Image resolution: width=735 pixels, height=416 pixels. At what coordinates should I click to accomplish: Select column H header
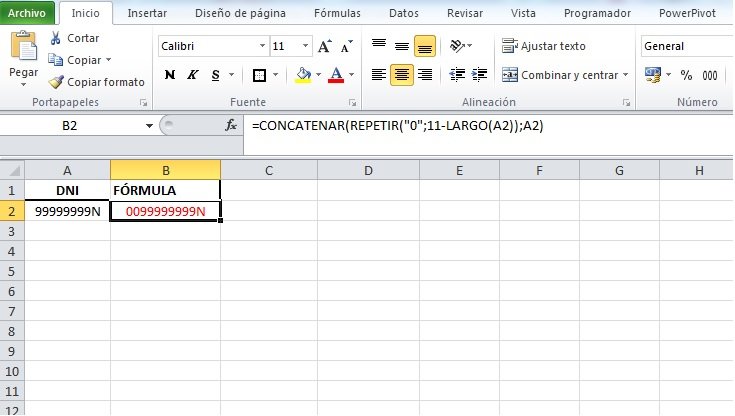[x=698, y=170]
